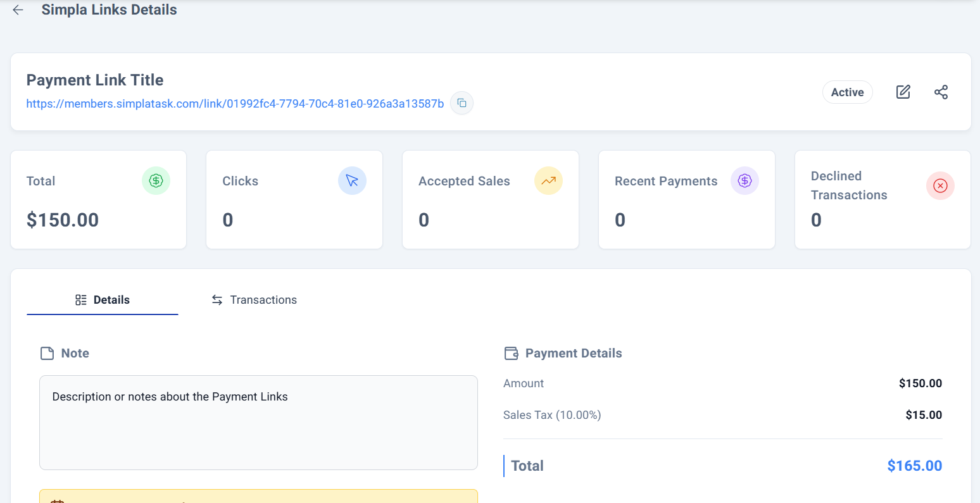Screen dimensions: 980x503
Task: Copy the payment link URL
Action: pyautogui.click(x=462, y=103)
